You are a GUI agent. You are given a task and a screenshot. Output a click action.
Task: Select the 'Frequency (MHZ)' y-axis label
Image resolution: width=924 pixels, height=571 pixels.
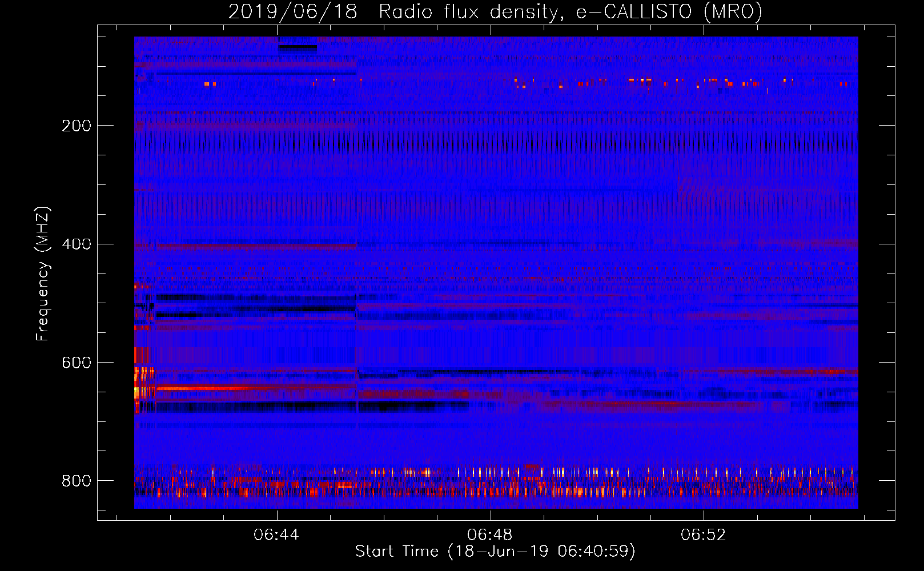pos(43,274)
